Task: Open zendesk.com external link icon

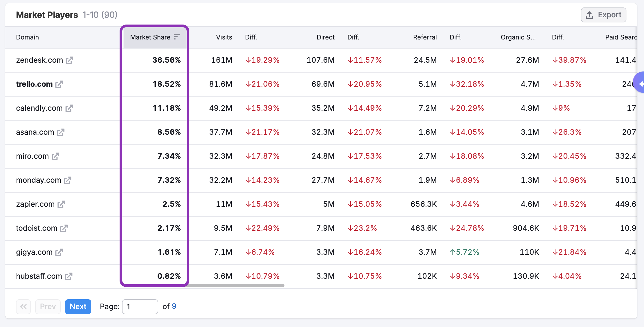Action: tap(70, 60)
